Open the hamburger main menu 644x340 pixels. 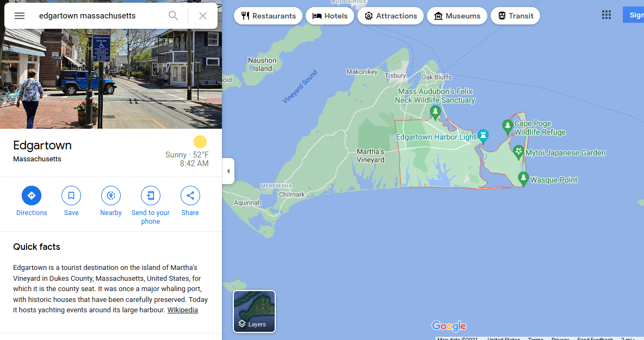tap(19, 16)
